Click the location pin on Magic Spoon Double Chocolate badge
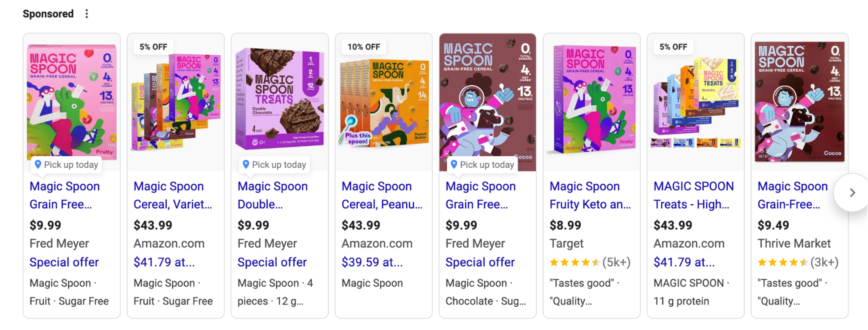 tap(246, 165)
